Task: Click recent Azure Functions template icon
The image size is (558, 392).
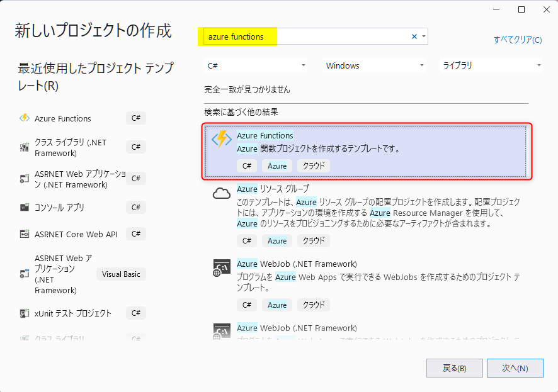Action: pyautogui.click(x=25, y=118)
